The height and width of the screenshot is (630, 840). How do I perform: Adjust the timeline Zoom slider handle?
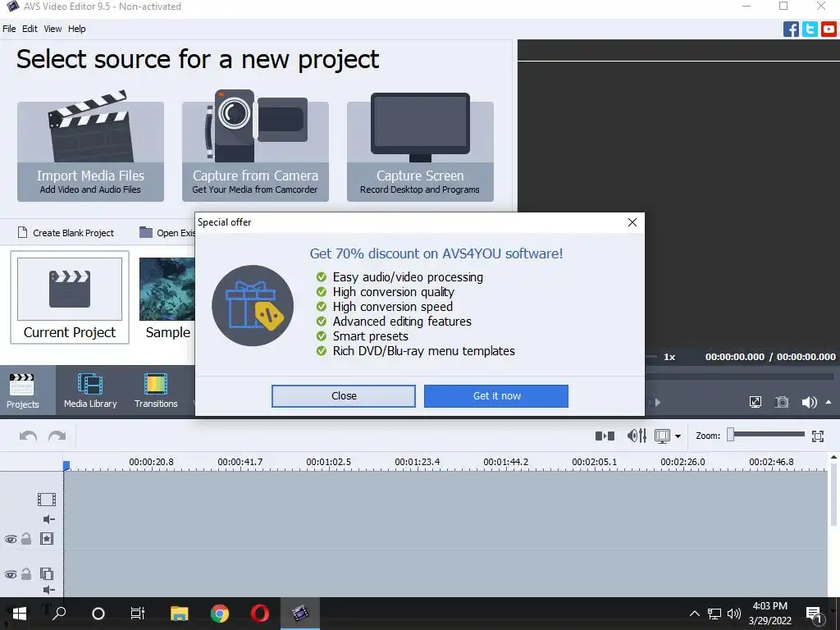pos(730,435)
